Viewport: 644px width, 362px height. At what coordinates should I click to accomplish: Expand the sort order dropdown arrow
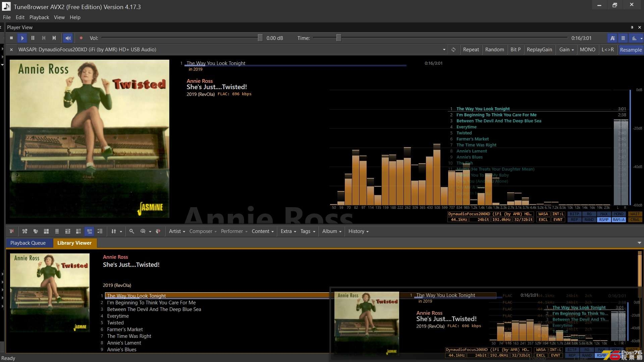pos(121,232)
